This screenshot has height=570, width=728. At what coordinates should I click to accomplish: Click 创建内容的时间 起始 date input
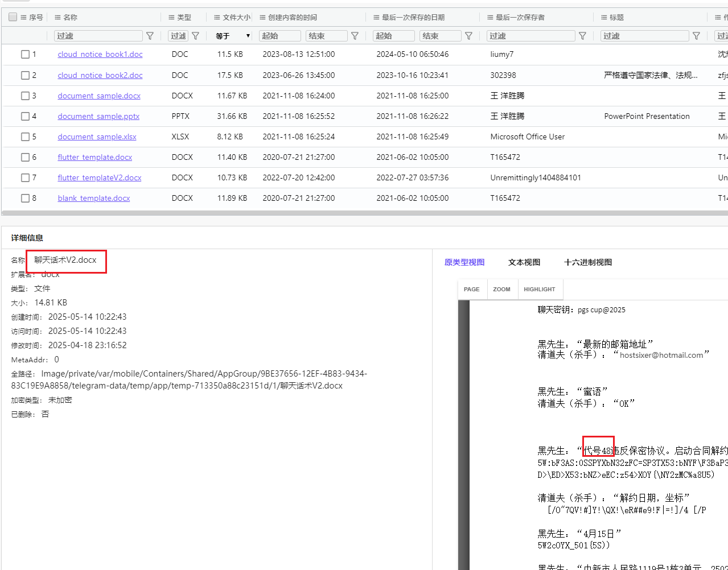coord(280,36)
